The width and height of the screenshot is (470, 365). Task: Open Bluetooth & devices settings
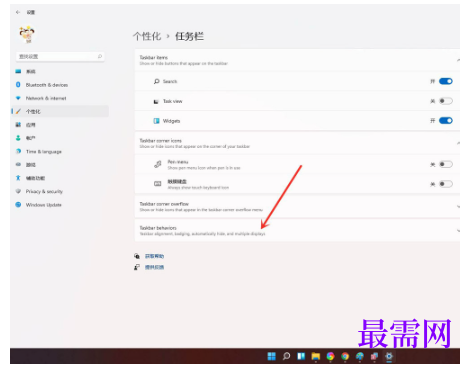(60, 85)
